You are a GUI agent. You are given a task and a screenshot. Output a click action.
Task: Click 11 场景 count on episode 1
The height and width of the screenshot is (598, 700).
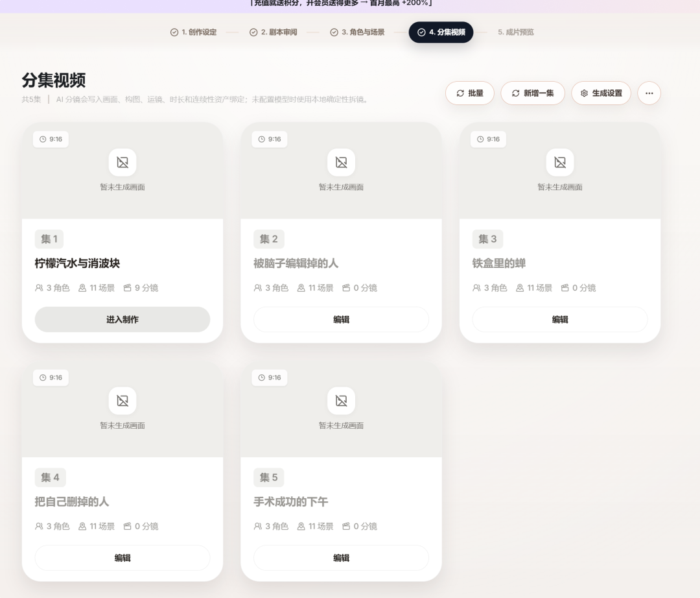click(x=97, y=288)
